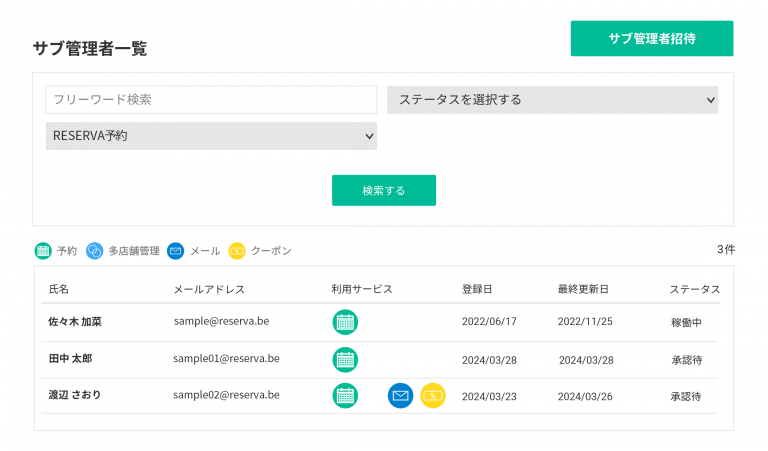The width and height of the screenshot is (768, 451).
Task: Click the 最終更新日 column header
Action: click(x=583, y=289)
